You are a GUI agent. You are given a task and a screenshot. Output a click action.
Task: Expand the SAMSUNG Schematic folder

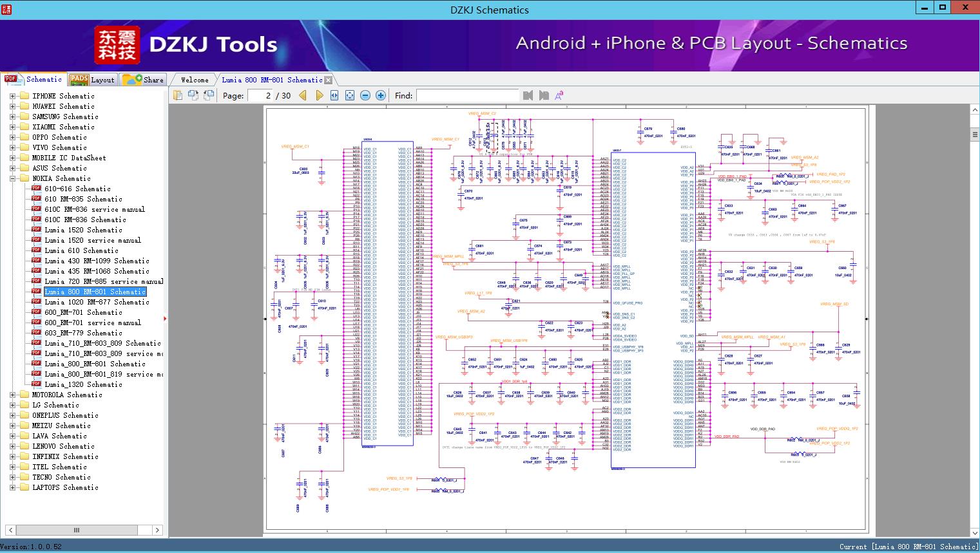click(x=12, y=117)
